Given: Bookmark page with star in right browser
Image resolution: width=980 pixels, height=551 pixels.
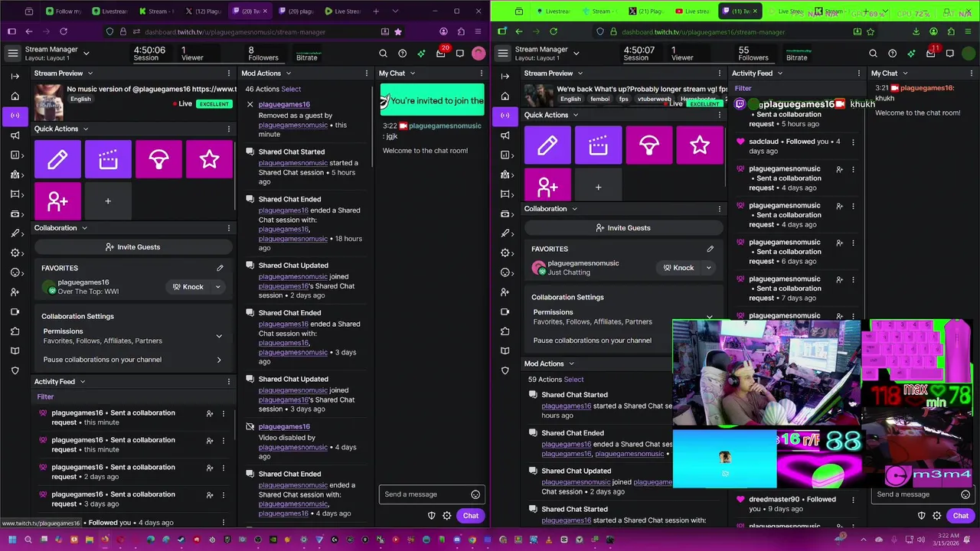Looking at the screenshot, I should [x=871, y=31].
